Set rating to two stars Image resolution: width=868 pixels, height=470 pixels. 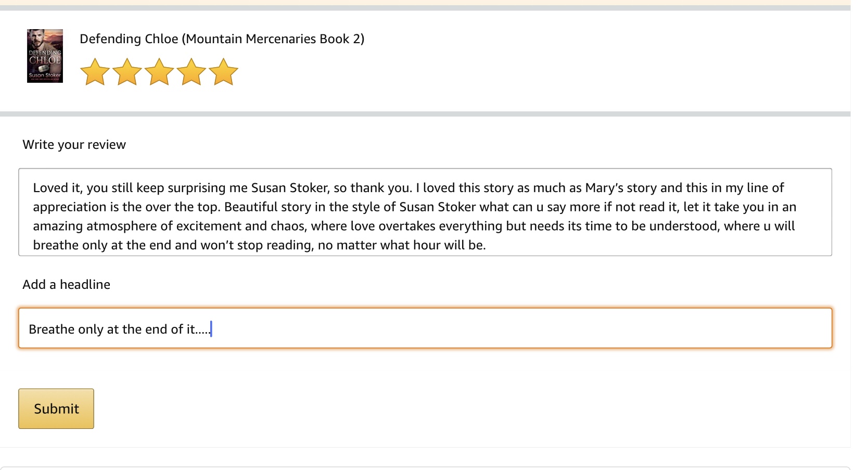point(127,72)
